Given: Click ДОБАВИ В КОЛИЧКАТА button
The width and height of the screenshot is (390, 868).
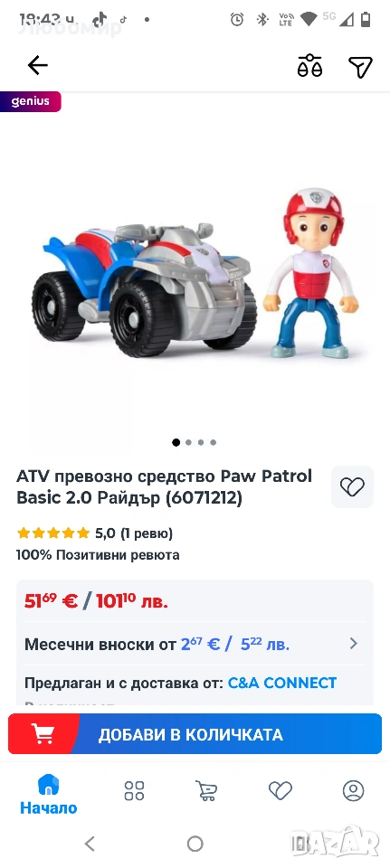Looking at the screenshot, I should [x=195, y=734].
